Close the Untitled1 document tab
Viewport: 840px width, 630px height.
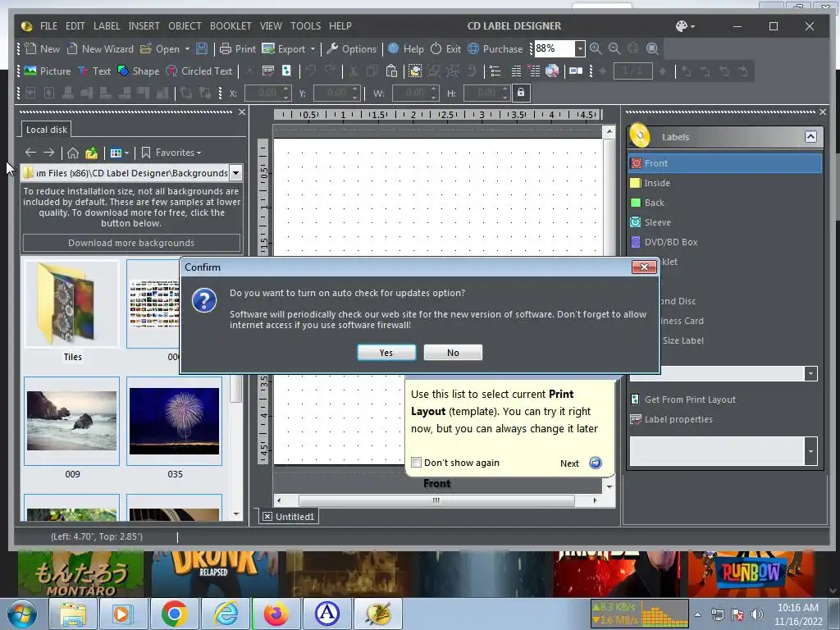[267, 517]
